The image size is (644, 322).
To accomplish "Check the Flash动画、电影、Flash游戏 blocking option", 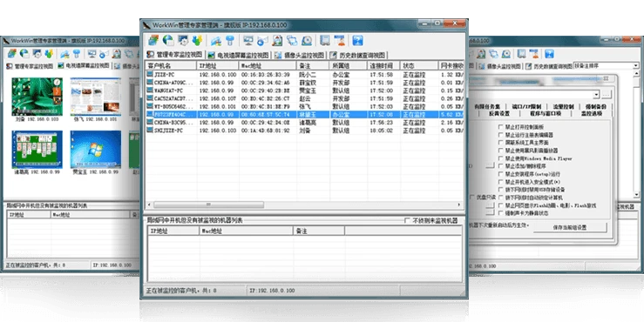I will pyautogui.click(x=501, y=205).
